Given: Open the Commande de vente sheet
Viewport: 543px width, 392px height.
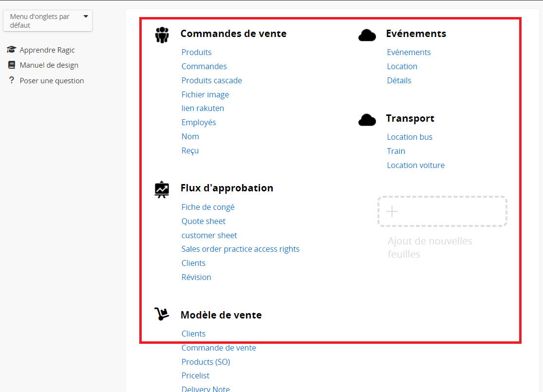Looking at the screenshot, I should point(219,348).
